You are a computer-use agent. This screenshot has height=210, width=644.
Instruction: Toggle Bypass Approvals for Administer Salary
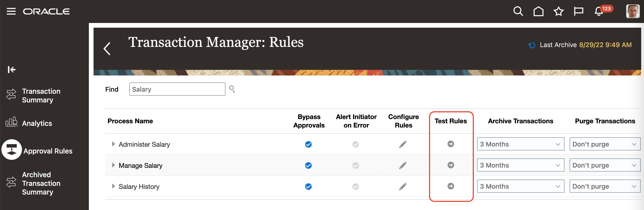308,144
